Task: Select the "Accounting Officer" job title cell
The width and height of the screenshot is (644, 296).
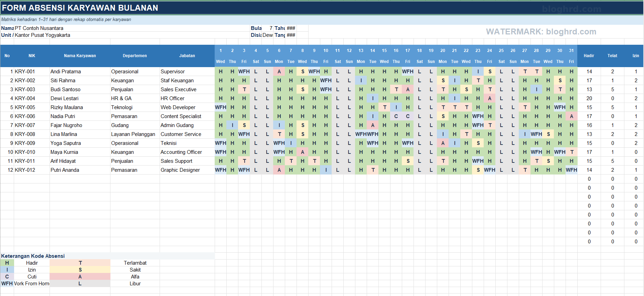Action: pyautogui.click(x=187, y=152)
